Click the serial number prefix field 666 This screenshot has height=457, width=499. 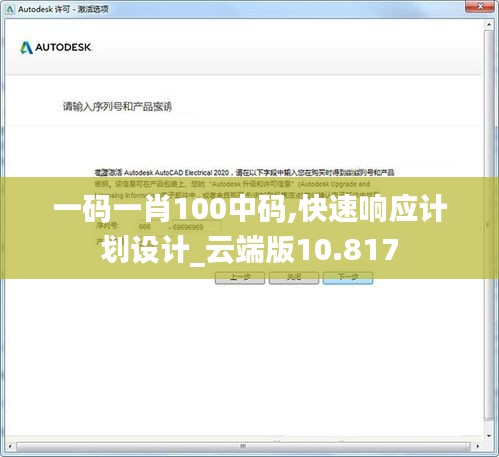pos(152,227)
